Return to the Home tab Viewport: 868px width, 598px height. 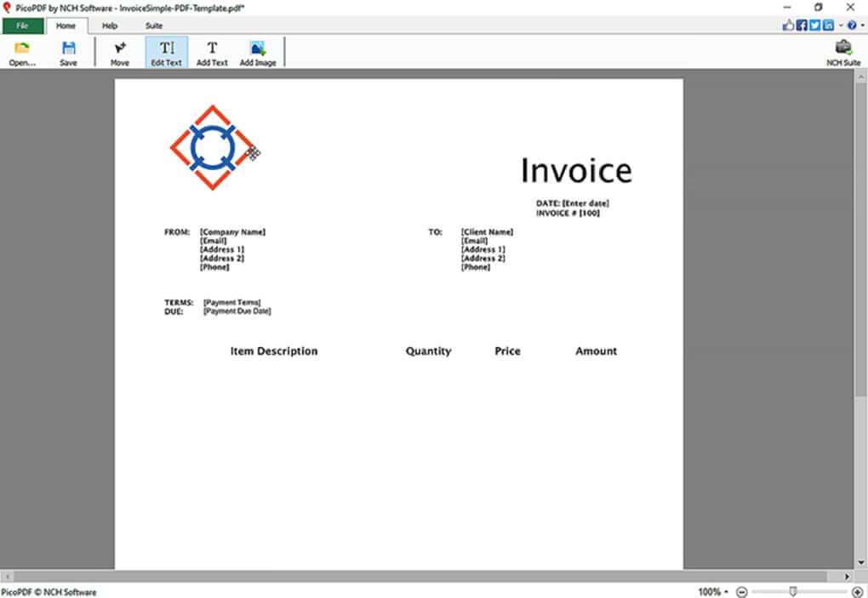[66, 26]
